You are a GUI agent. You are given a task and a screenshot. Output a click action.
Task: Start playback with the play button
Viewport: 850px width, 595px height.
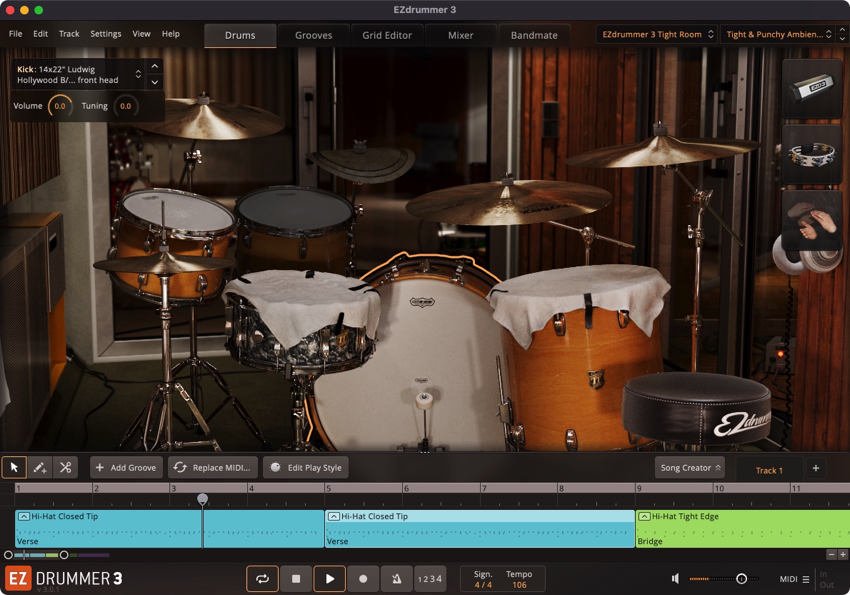click(330, 579)
